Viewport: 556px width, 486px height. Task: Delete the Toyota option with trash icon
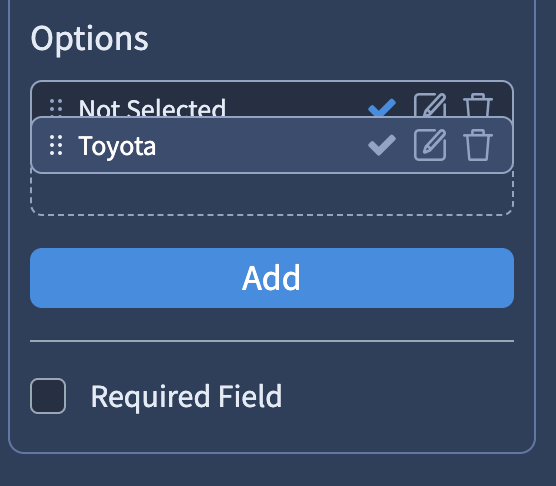(478, 145)
